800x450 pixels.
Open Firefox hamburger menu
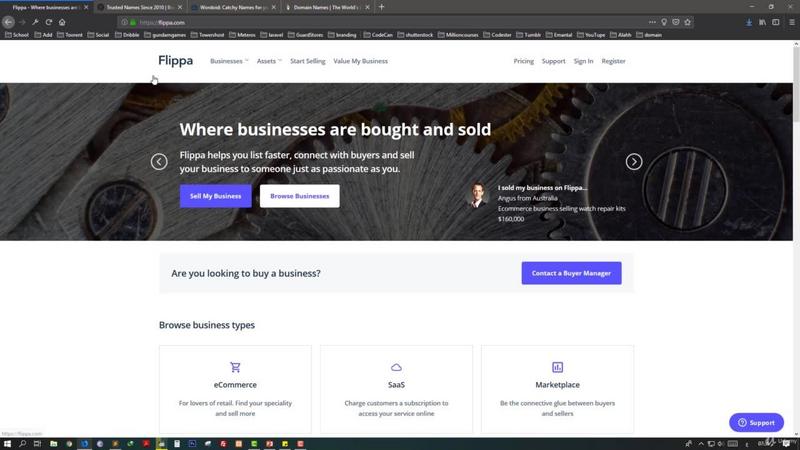pyautogui.click(x=792, y=22)
